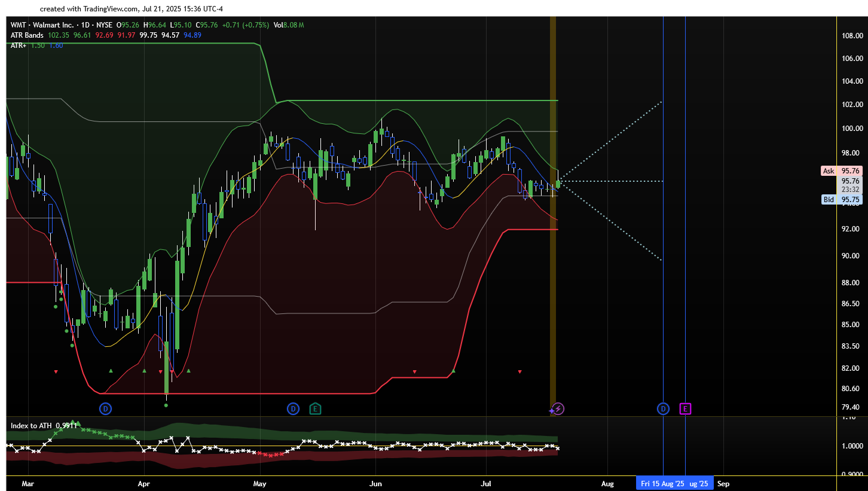
Task: Click the Aug label on the time axis
Action: (x=607, y=483)
